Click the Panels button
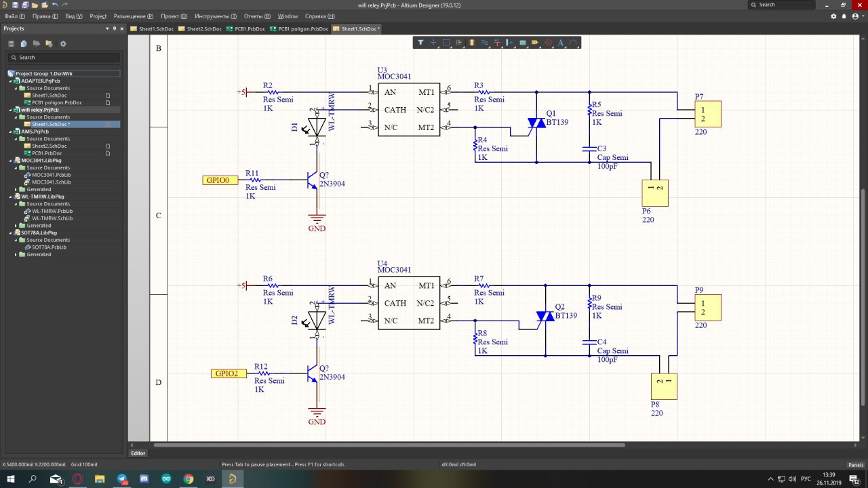This screenshot has width=868, height=488. point(855,465)
